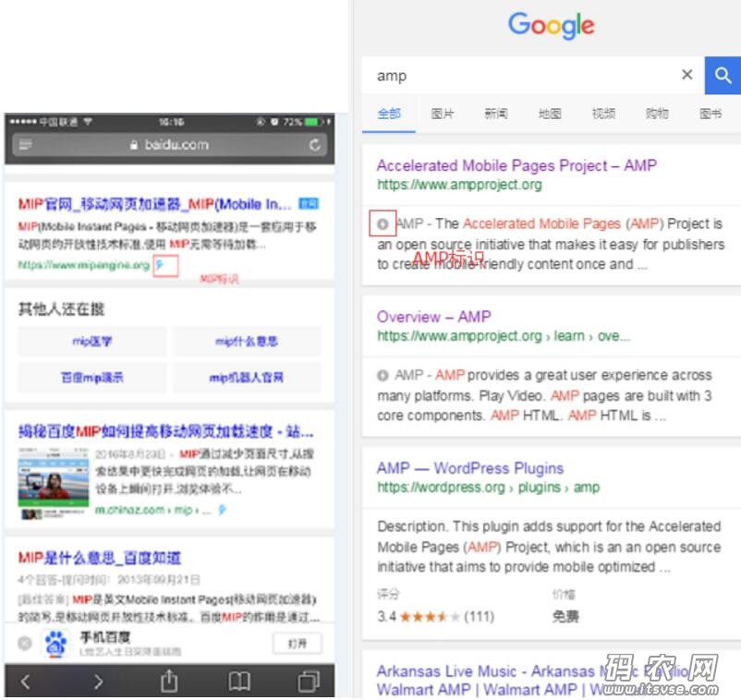The image size is (741, 700).
Task: Click the AMP lightning icon in the first Google result
Action: (383, 223)
